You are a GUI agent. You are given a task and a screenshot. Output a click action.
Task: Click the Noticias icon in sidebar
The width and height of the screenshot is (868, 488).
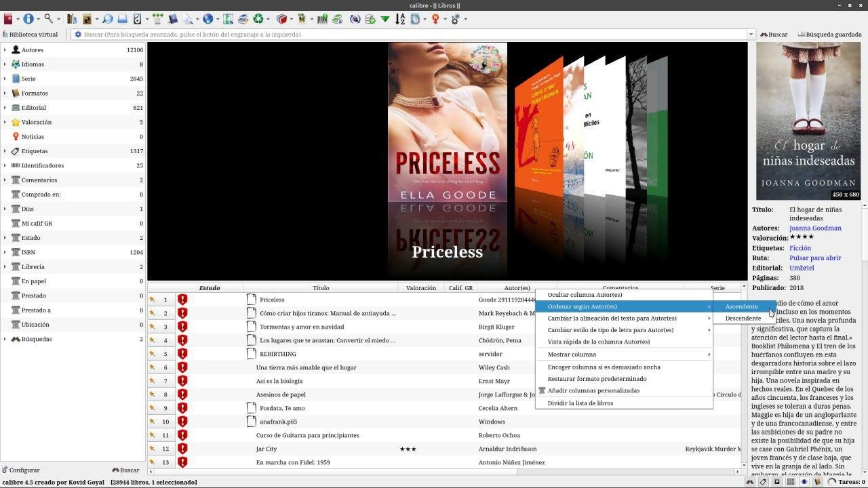16,136
